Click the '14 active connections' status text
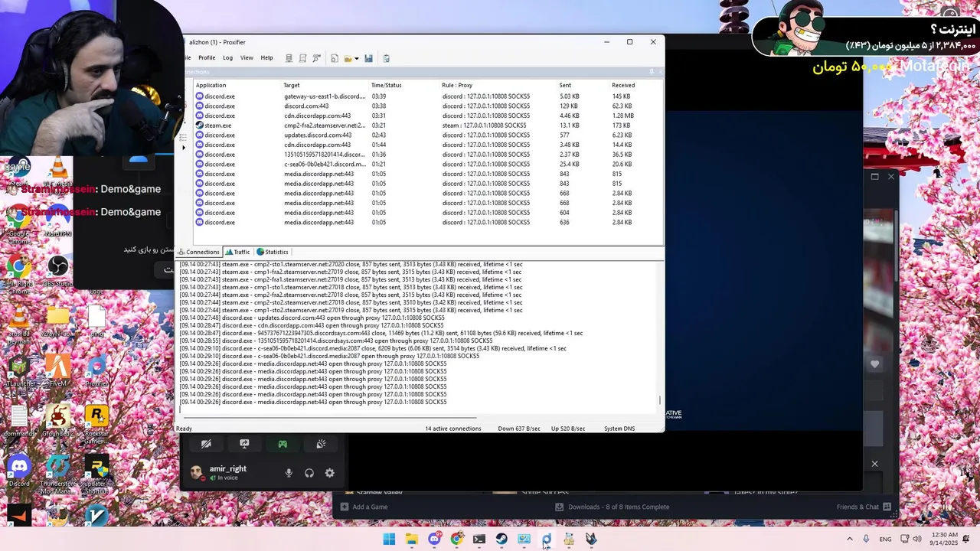Screen dimensions: 980x551 tap(453, 429)
